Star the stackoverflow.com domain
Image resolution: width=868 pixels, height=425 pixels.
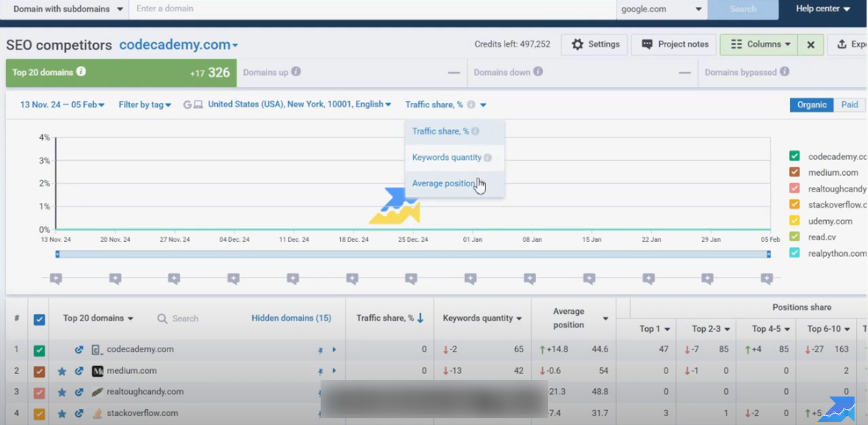click(x=62, y=414)
